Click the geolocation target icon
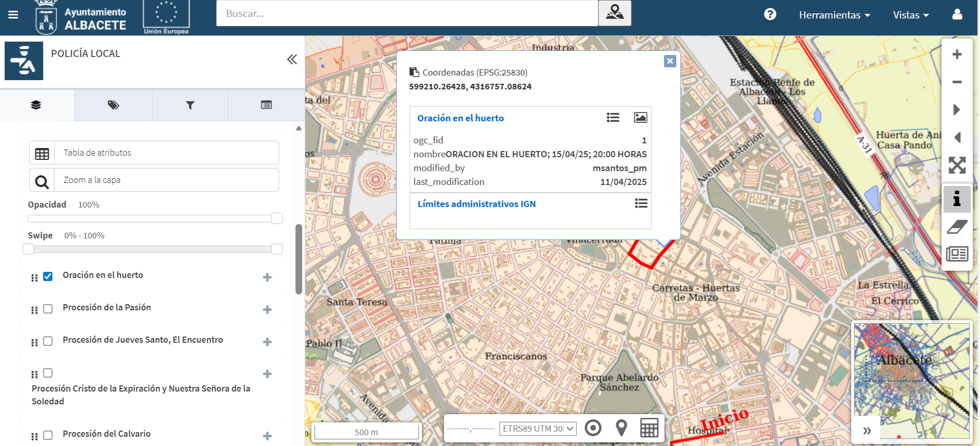The width and height of the screenshot is (980, 446). [x=593, y=428]
